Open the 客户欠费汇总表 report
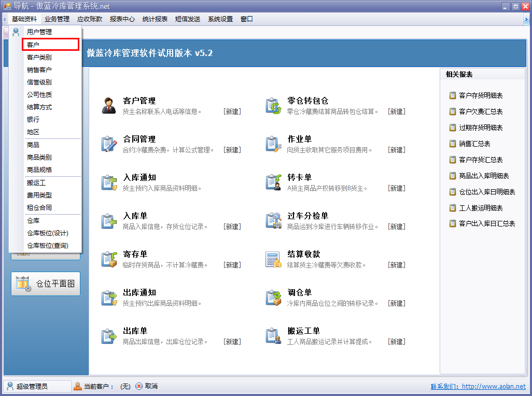Viewport: 532px width, 396px height. [481, 111]
